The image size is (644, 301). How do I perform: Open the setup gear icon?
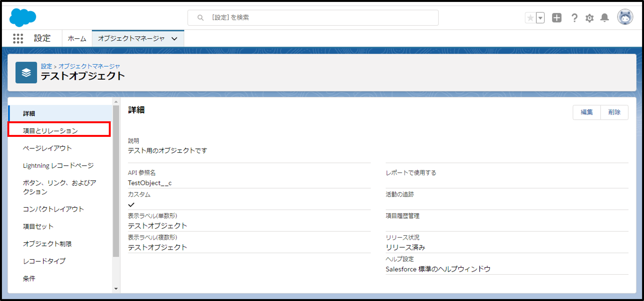(x=589, y=18)
